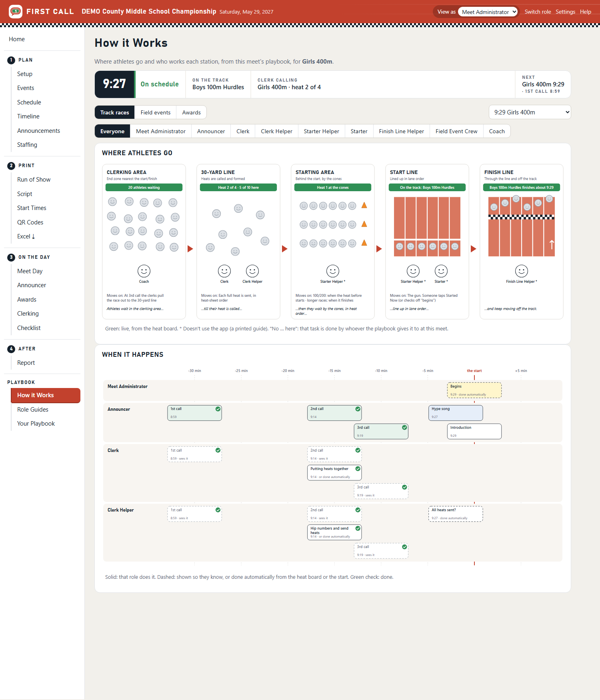Click the Hype song timeline block
This screenshot has height=700, width=600.
point(456,413)
